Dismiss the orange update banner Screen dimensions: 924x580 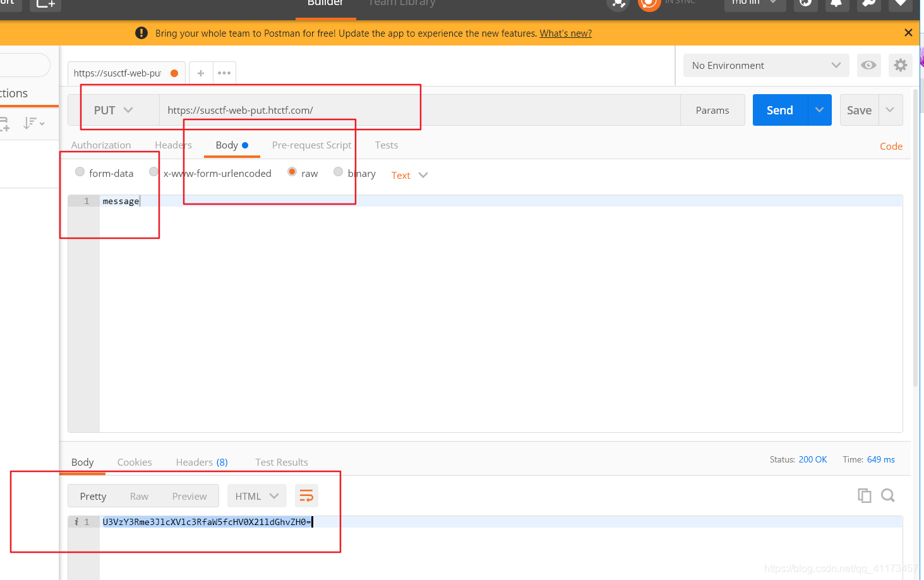click(x=908, y=33)
